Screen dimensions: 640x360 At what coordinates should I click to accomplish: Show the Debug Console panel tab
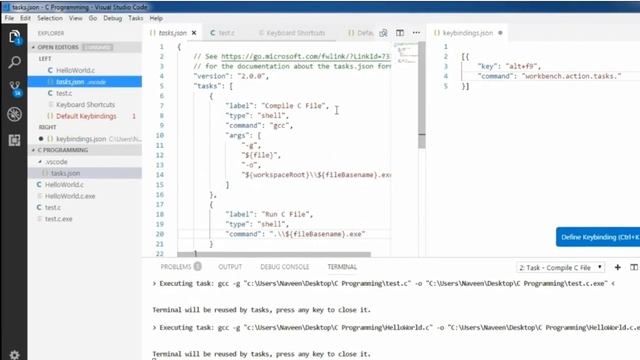point(284,267)
